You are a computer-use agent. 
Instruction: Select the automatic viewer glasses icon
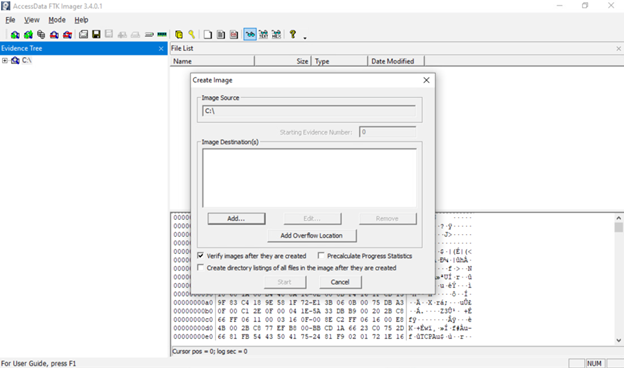[x=250, y=35]
